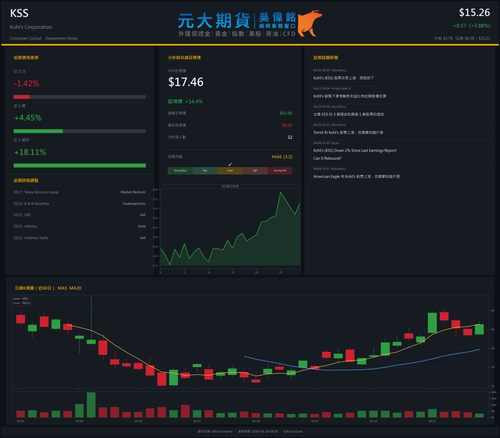Click the +18.11% one-month return
500x438 pixels.
[30, 152]
